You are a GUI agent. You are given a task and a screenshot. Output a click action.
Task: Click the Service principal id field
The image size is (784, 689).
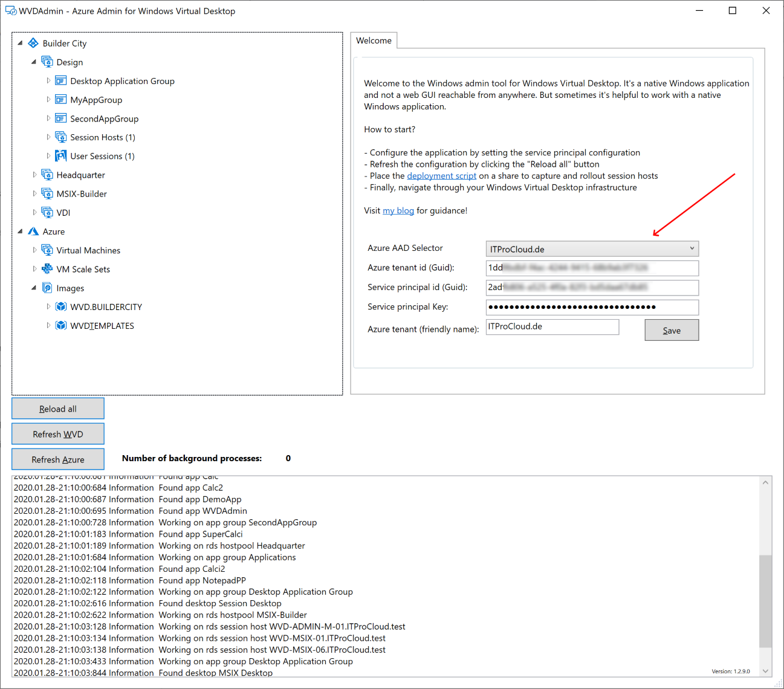(592, 287)
